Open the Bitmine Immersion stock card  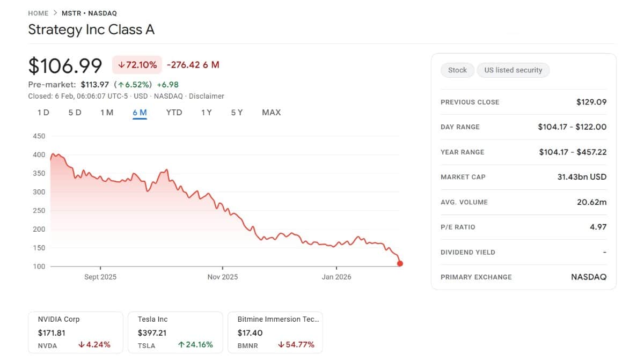tap(275, 332)
